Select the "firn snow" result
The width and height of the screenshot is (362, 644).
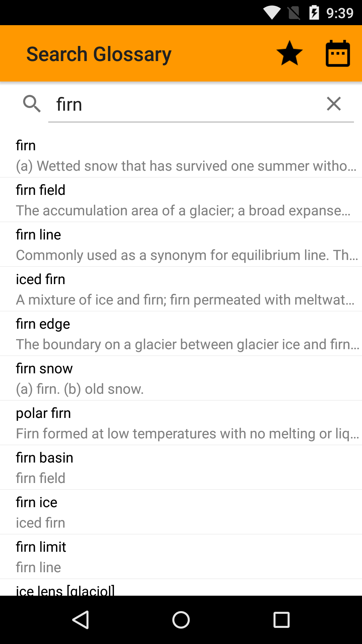181,379
